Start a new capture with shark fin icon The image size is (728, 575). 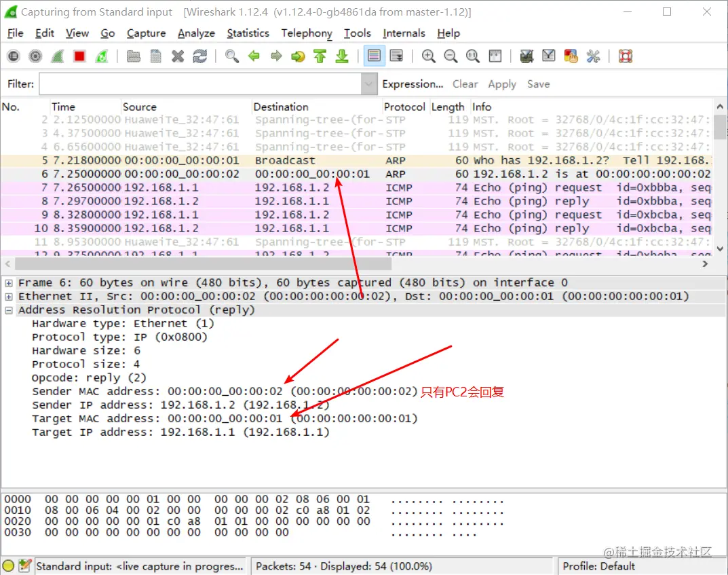click(57, 56)
